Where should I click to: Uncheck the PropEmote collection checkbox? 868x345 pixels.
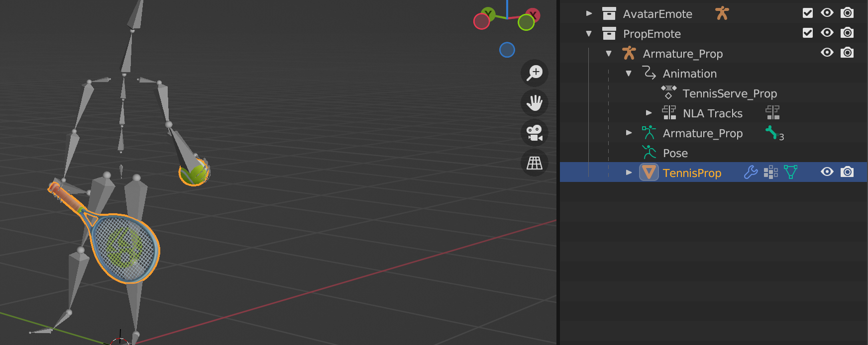coord(808,33)
